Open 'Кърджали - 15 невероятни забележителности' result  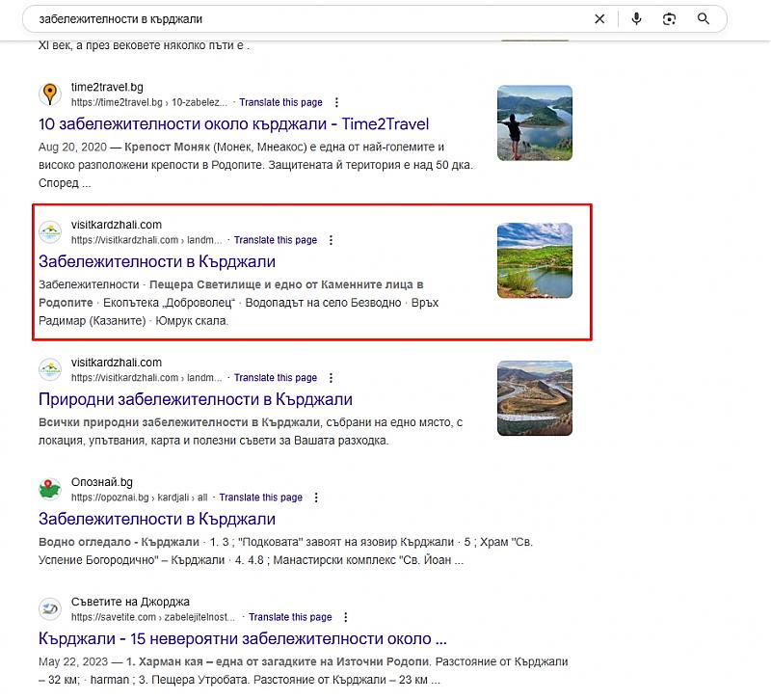click(243, 638)
